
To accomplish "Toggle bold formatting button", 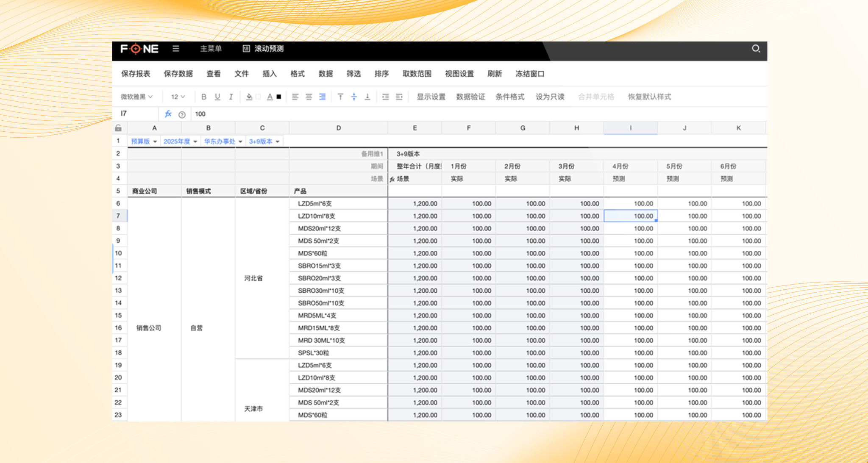I will coord(204,97).
